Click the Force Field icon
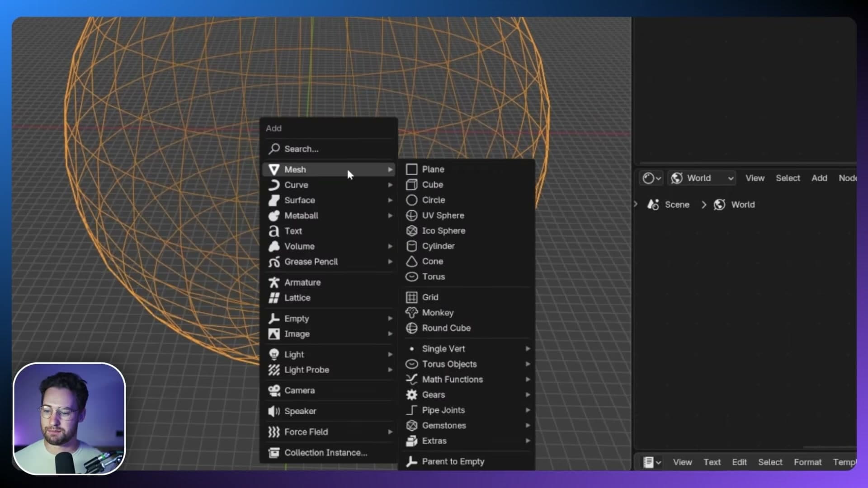Viewport: 868px width, 488px height. [274, 432]
